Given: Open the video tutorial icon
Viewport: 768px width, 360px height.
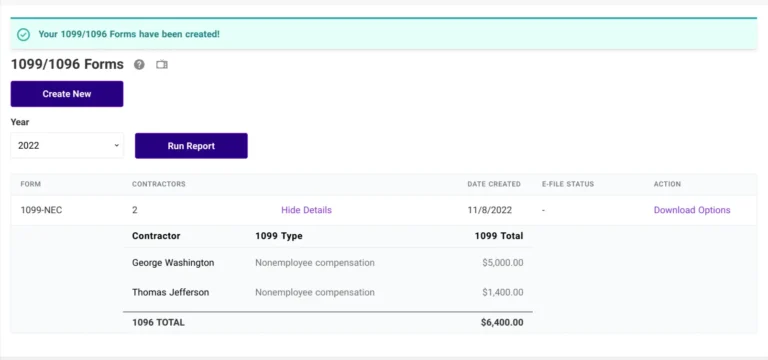Looking at the screenshot, I should tap(162, 65).
